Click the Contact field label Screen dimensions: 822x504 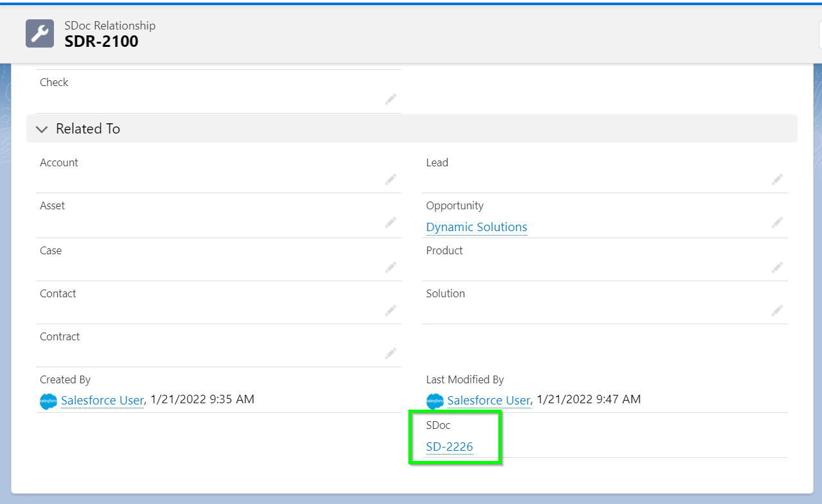(58, 293)
